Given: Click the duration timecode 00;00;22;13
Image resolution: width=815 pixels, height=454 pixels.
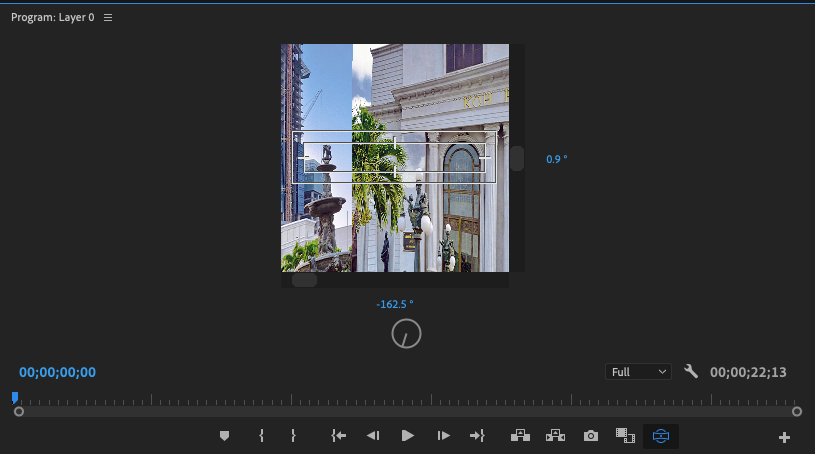Looking at the screenshot, I should [748, 372].
